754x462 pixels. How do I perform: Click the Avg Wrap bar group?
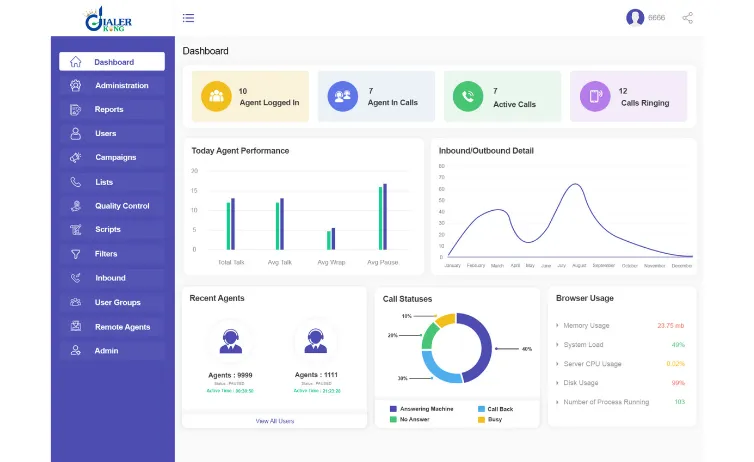[x=331, y=239]
